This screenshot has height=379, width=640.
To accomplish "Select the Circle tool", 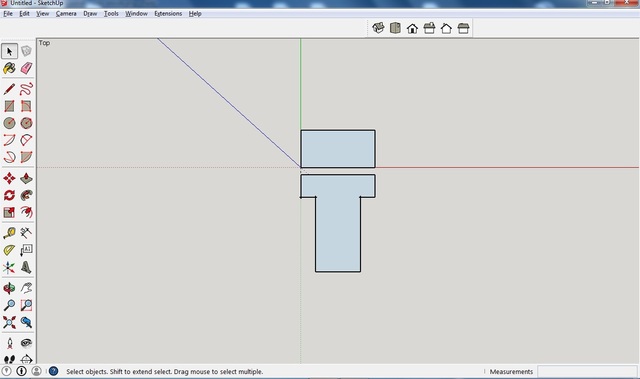I will click(x=9, y=123).
